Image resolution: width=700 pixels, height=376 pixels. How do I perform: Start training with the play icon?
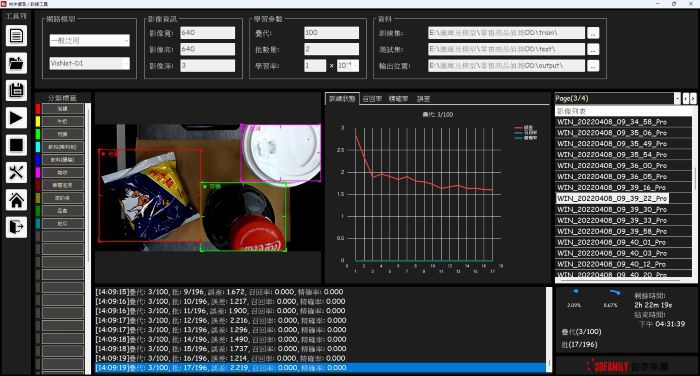16,118
